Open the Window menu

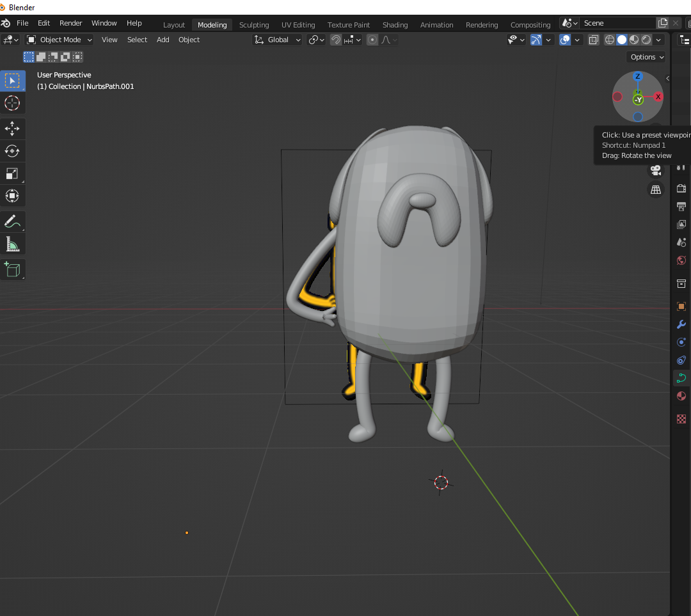104,23
